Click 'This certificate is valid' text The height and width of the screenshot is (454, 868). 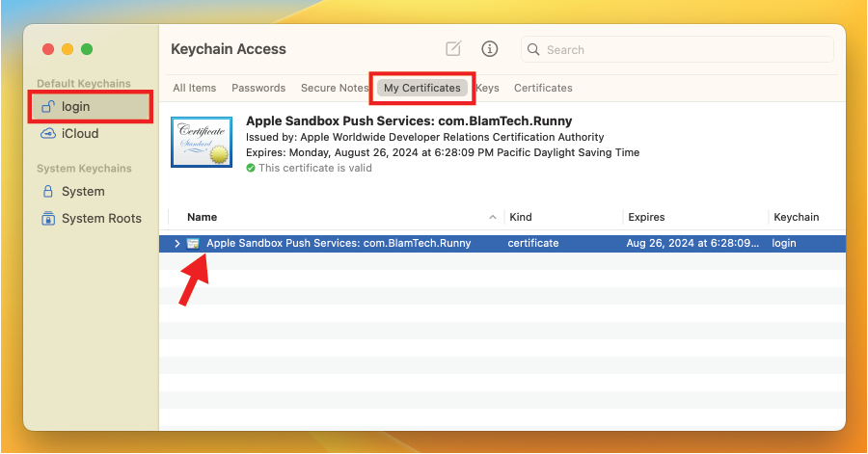point(315,168)
